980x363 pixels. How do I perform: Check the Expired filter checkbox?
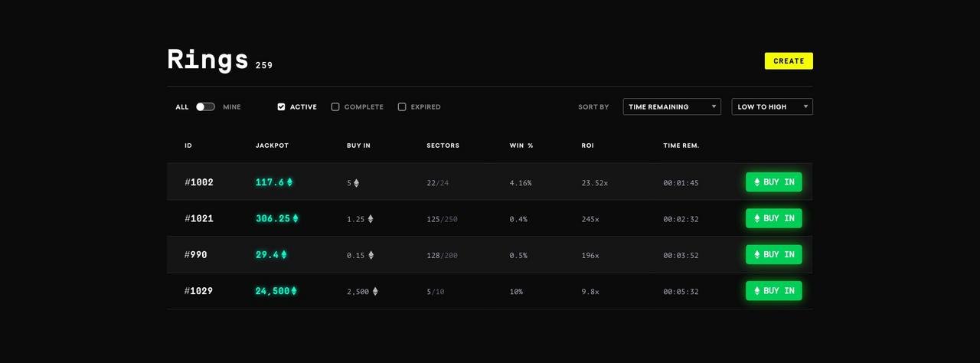click(x=402, y=107)
